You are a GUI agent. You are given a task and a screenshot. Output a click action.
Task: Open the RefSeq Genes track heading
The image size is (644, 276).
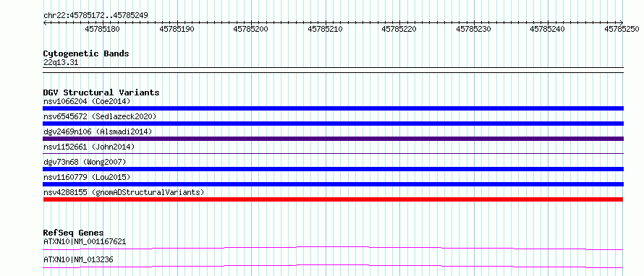[74, 233]
